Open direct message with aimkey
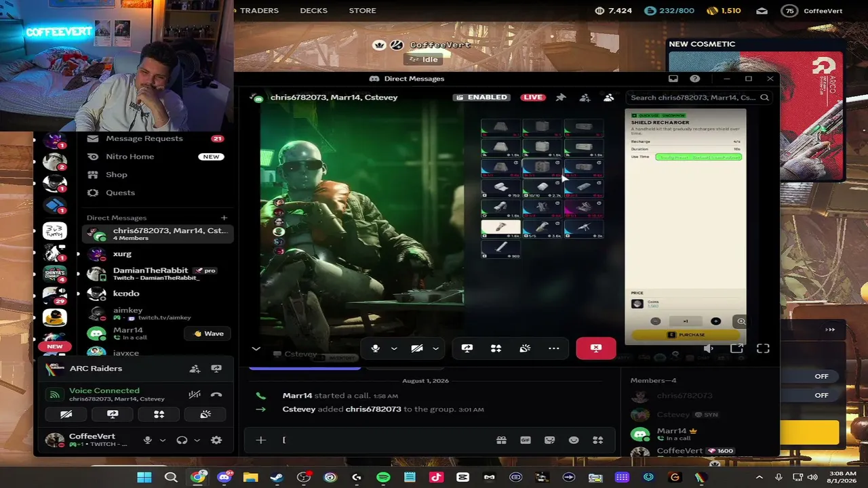This screenshot has height=488, width=868. coord(156,313)
